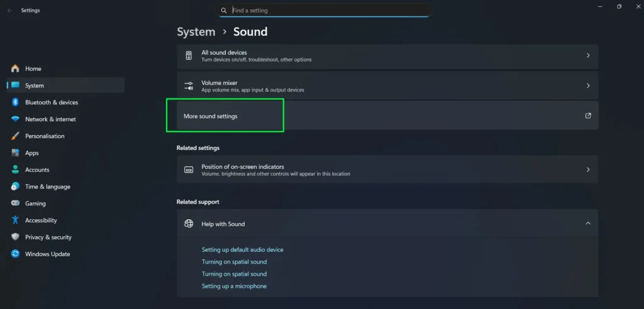Click the Windows Update arrows icon
The height and width of the screenshot is (309, 644).
pos(15,254)
